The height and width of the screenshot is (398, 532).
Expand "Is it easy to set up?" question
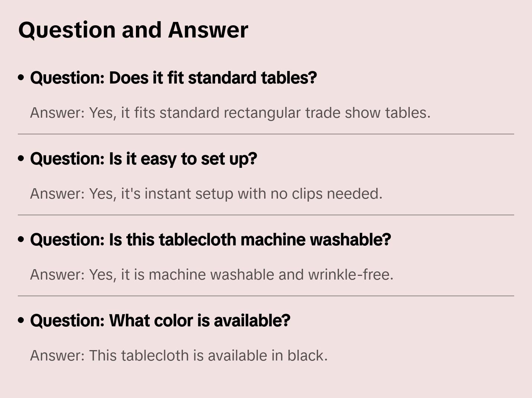pos(143,159)
